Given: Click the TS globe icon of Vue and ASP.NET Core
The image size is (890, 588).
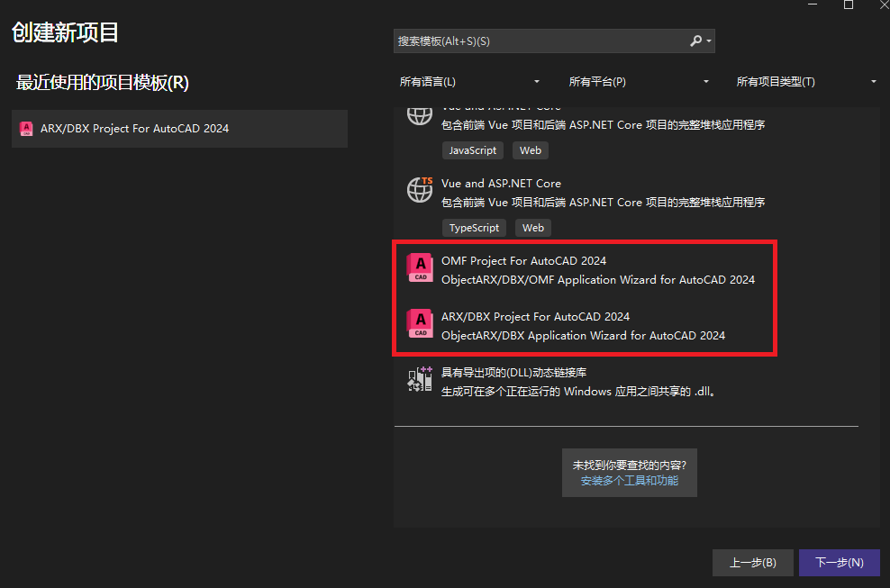Looking at the screenshot, I should (x=420, y=190).
